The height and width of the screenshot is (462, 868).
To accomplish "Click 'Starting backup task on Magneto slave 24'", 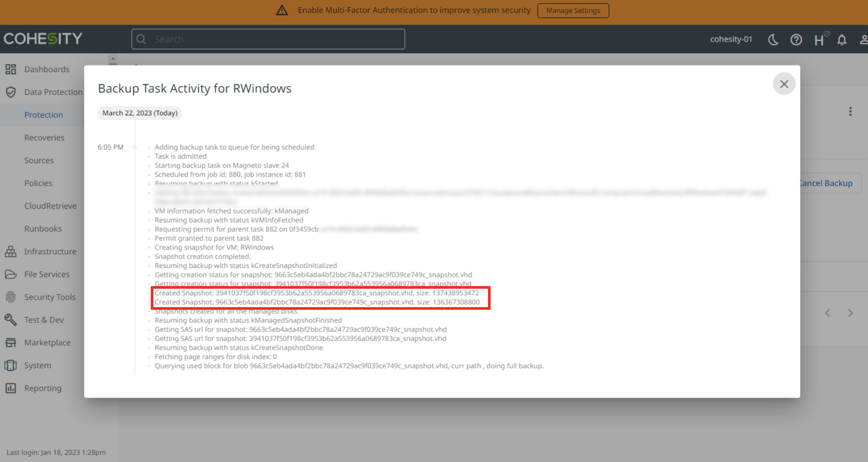I will point(222,165).
